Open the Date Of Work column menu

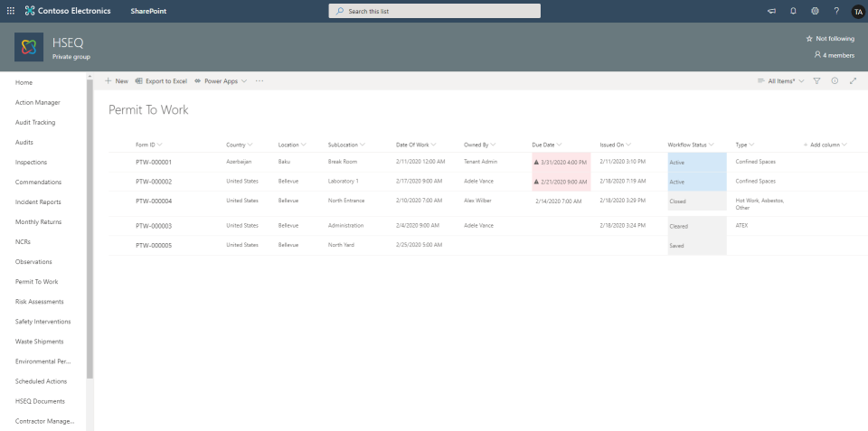tap(416, 145)
